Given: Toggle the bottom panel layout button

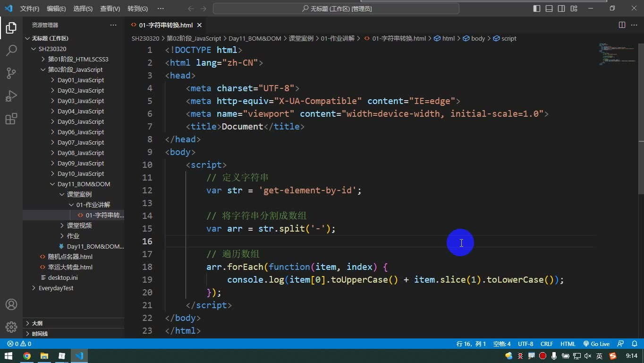Looking at the screenshot, I should [549, 9].
